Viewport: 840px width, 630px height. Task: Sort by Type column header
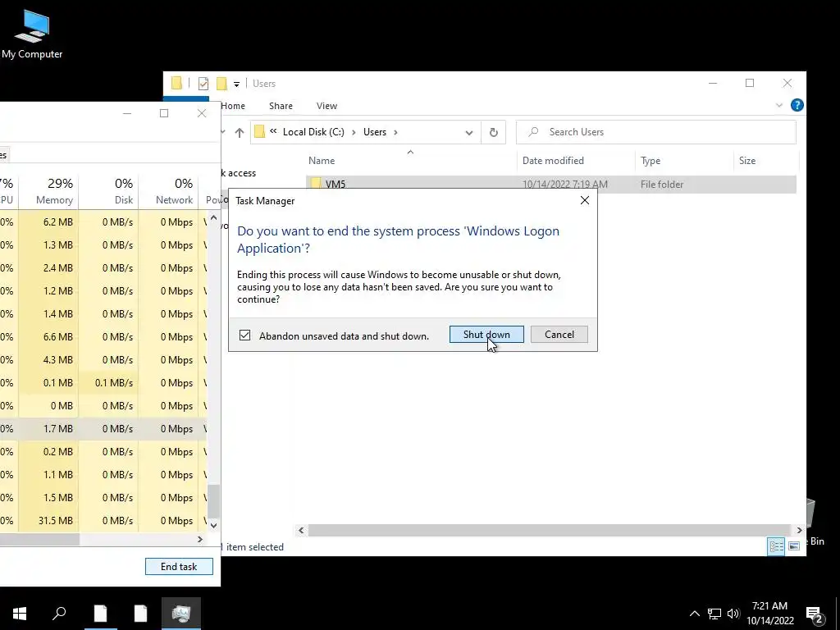click(x=651, y=161)
